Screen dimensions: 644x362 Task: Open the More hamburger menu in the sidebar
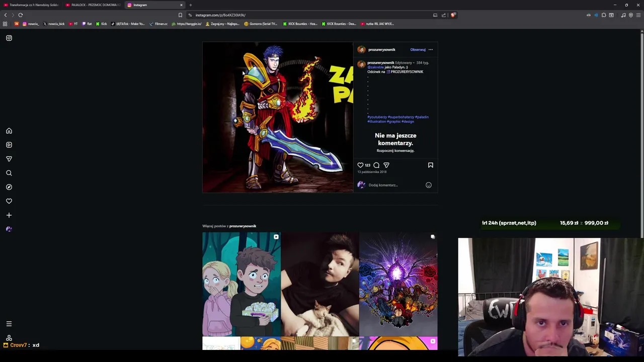pos(9,324)
